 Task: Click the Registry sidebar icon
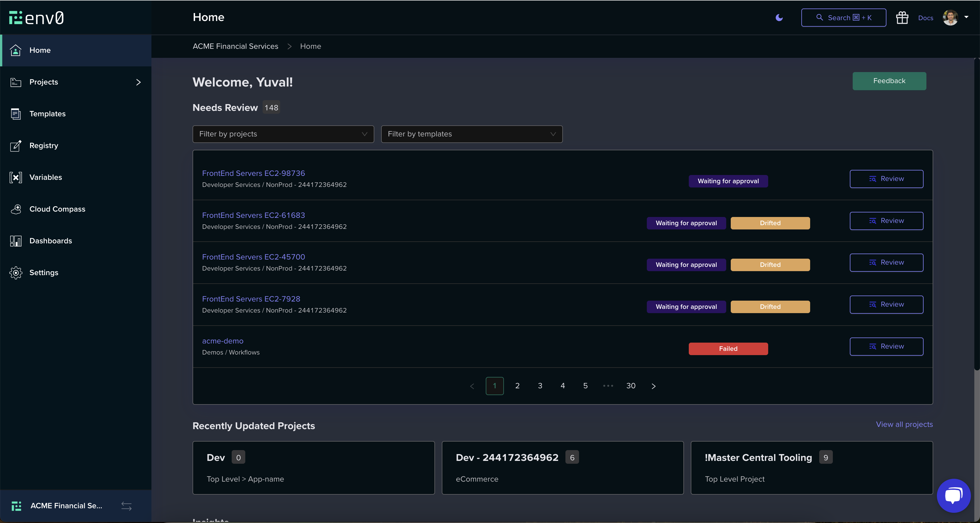pyautogui.click(x=16, y=146)
